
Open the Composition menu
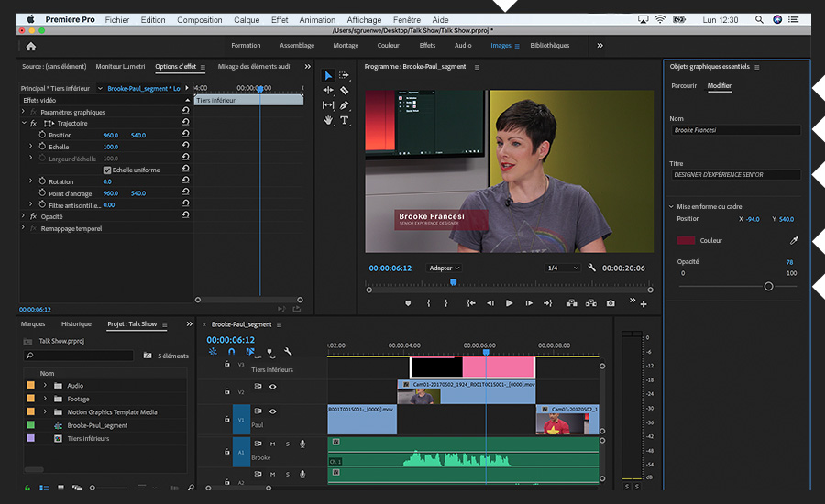click(x=199, y=19)
